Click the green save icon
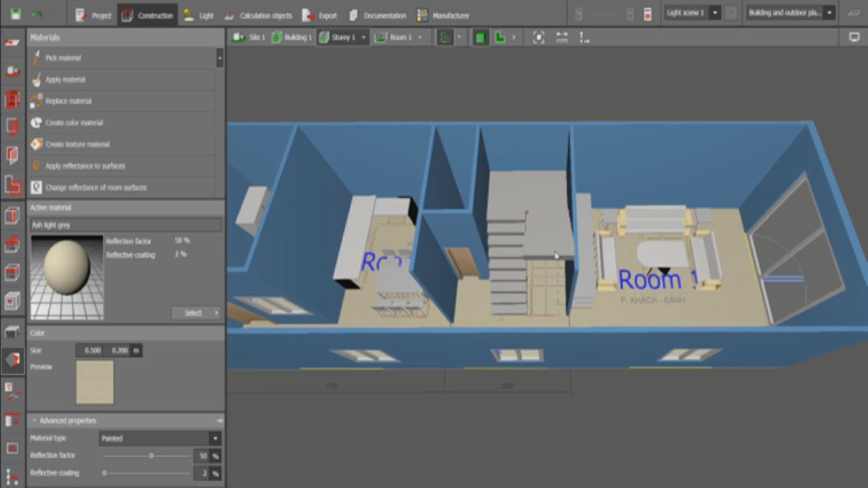 tap(15, 14)
